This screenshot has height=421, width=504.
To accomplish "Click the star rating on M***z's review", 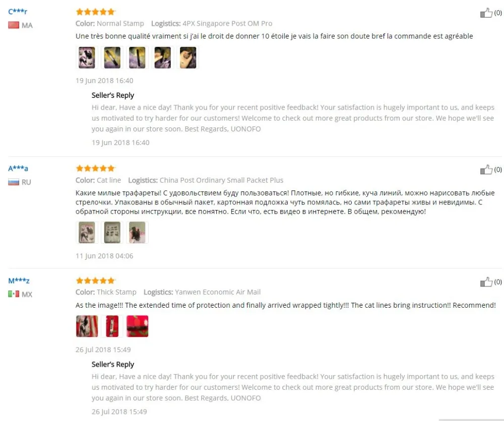I will pyautogui.click(x=95, y=280).
